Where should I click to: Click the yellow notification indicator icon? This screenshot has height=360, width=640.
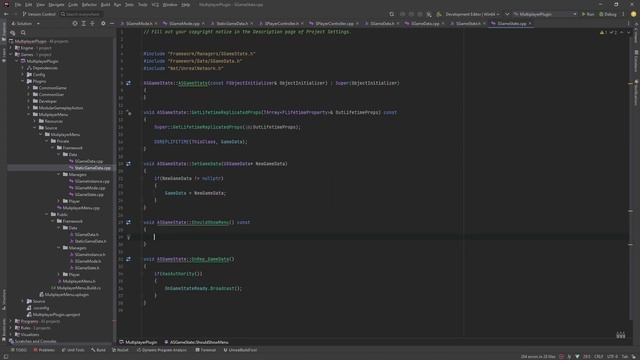tap(633, 14)
